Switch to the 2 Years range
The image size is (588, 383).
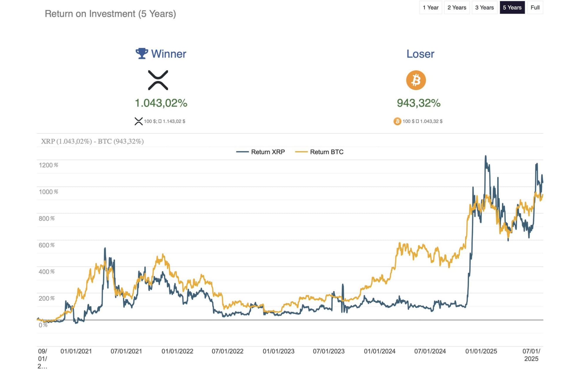(457, 8)
